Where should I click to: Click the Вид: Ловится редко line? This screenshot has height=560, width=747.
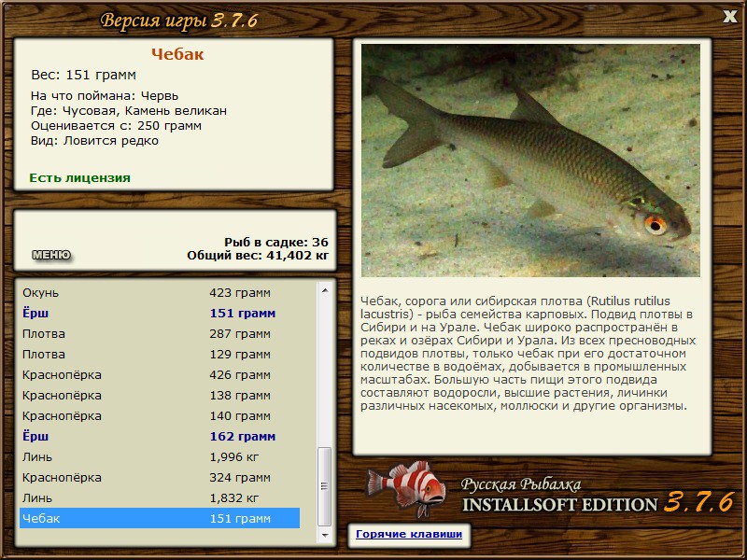94,141
